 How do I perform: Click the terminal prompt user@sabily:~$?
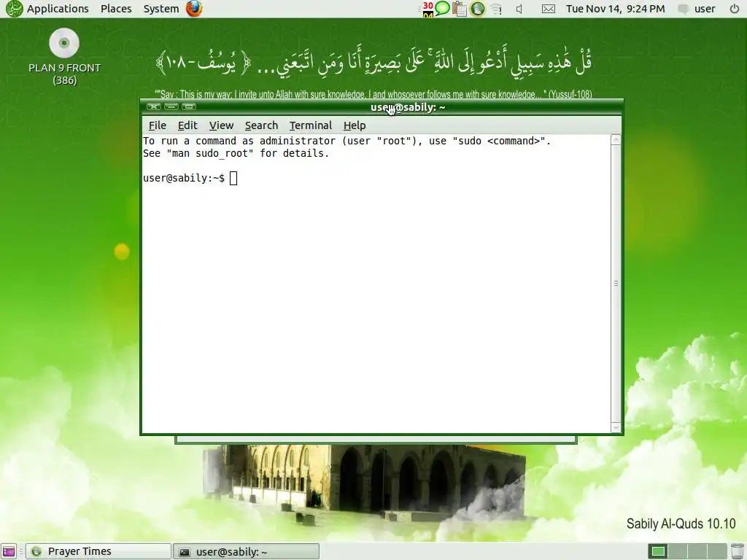pyautogui.click(x=184, y=178)
